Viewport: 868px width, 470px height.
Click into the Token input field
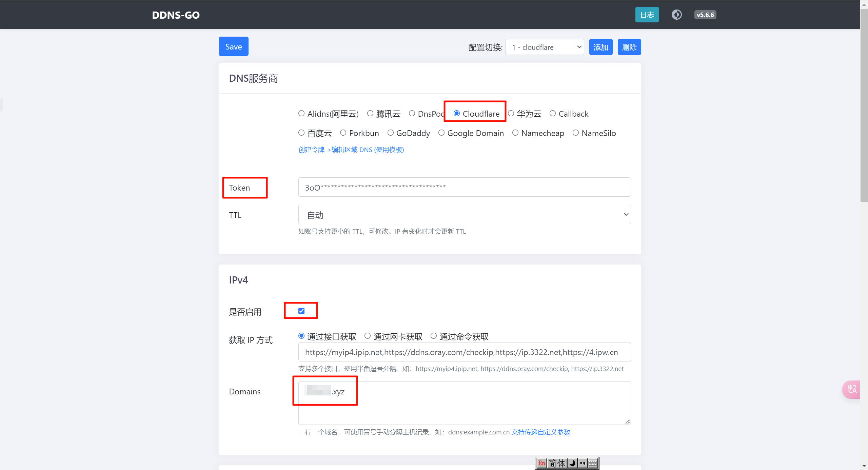[464, 187]
